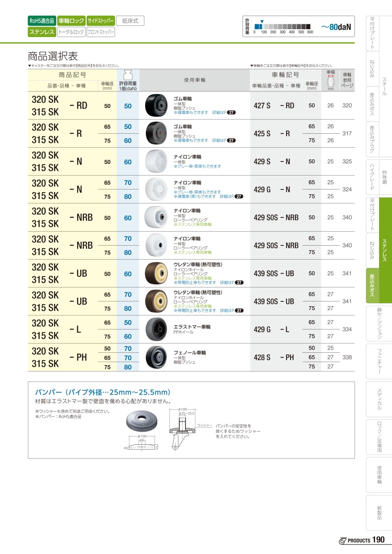Viewport: 392px width, 554px height.
Task: Click the bumper cross-section diagram with washer
Action: 182,429
